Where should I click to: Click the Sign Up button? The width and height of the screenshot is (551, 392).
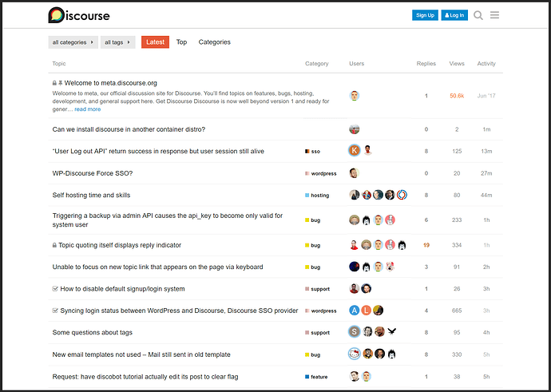coord(425,15)
